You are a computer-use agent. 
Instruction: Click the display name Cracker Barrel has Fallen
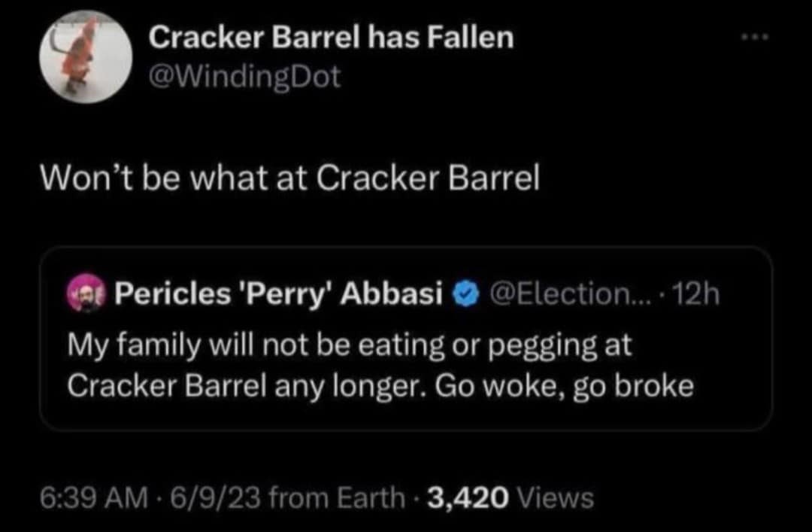pyautogui.click(x=331, y=35)
